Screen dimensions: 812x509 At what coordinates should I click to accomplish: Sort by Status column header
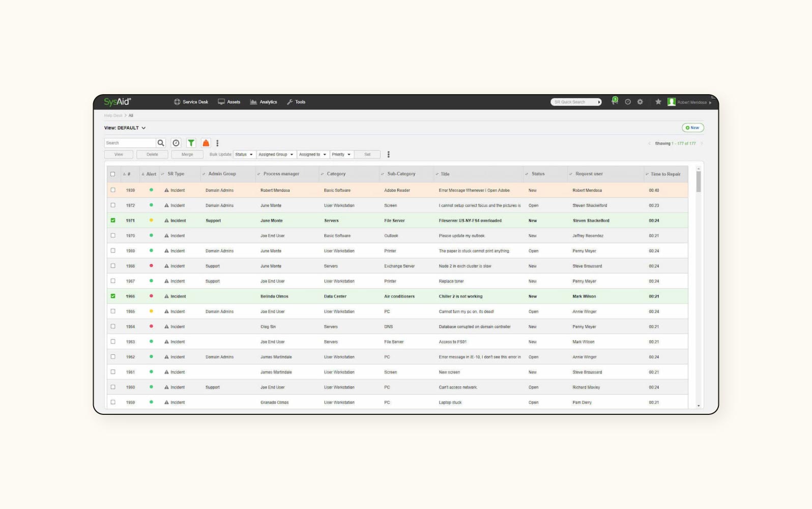click(538, 174)
